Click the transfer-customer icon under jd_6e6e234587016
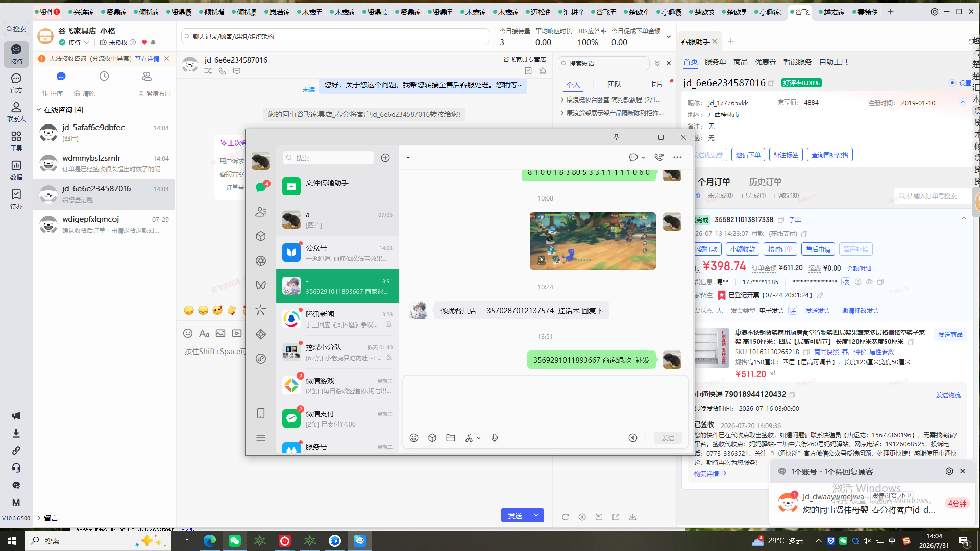Screen dimensions: 980x551 pos(208,71)
